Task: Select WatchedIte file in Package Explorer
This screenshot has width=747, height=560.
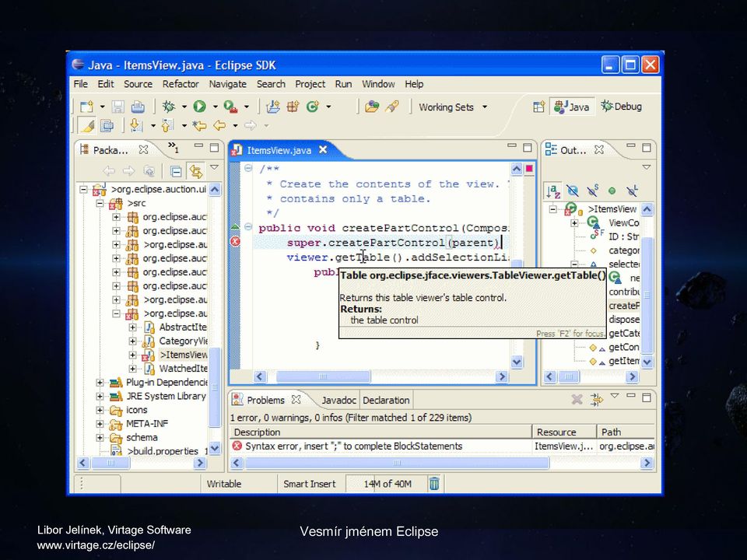Action: (183, 369)
